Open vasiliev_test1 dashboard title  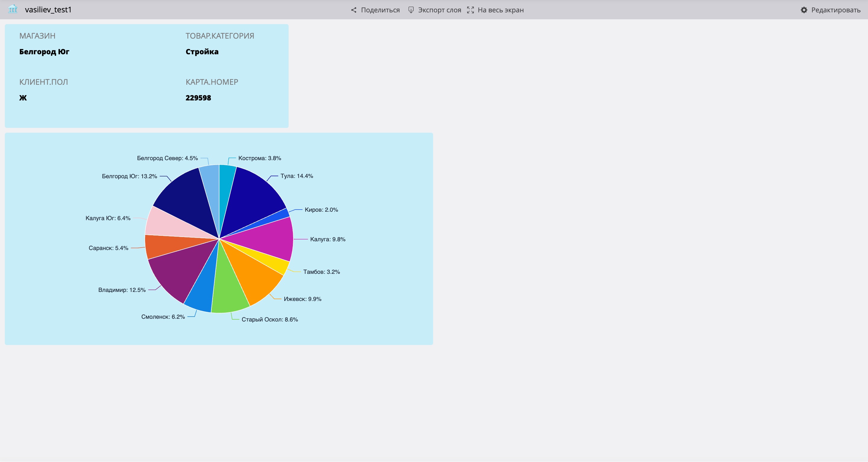tap(48, 9)
